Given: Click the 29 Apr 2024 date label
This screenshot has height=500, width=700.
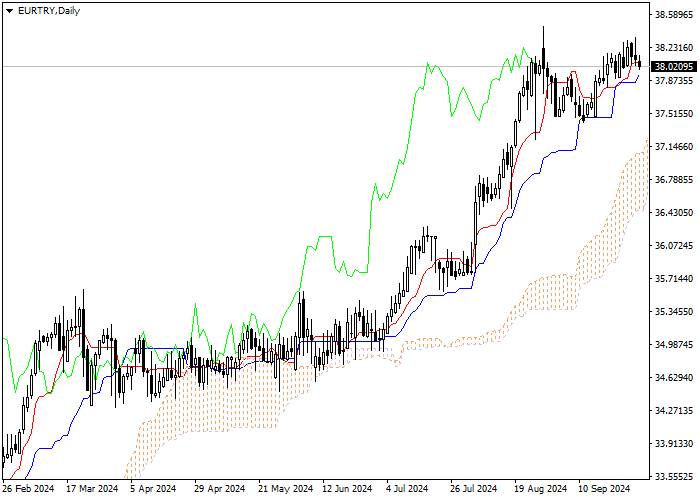Looking at the screenshot, I should (x=220, y=489).
